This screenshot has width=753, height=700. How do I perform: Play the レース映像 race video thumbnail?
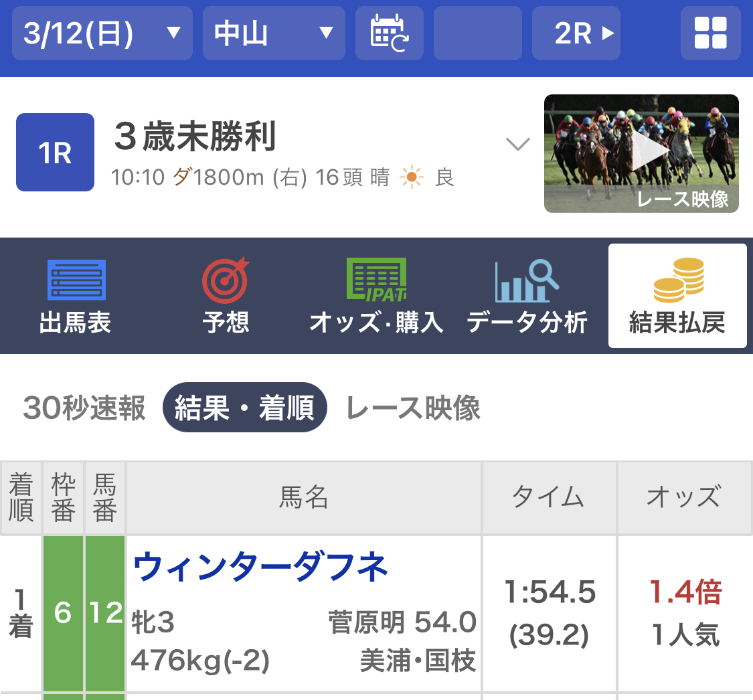(641, 153)
